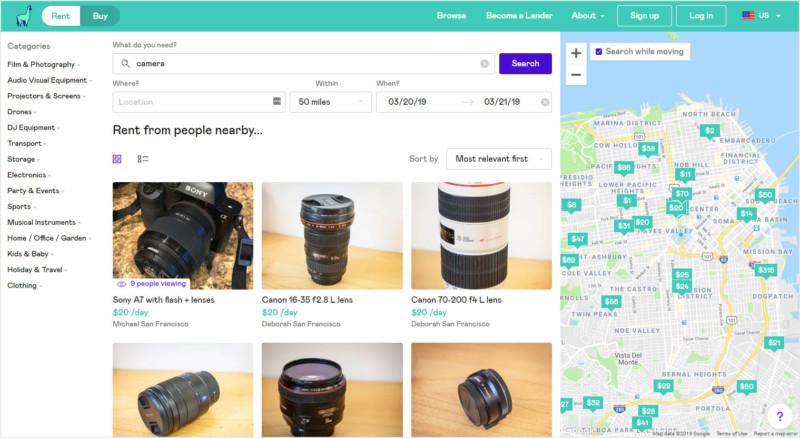Image resolution: width=800 pixels, height=438 pixels.
Task: Clear the selected rental dates
Action: tap(545, 102)
